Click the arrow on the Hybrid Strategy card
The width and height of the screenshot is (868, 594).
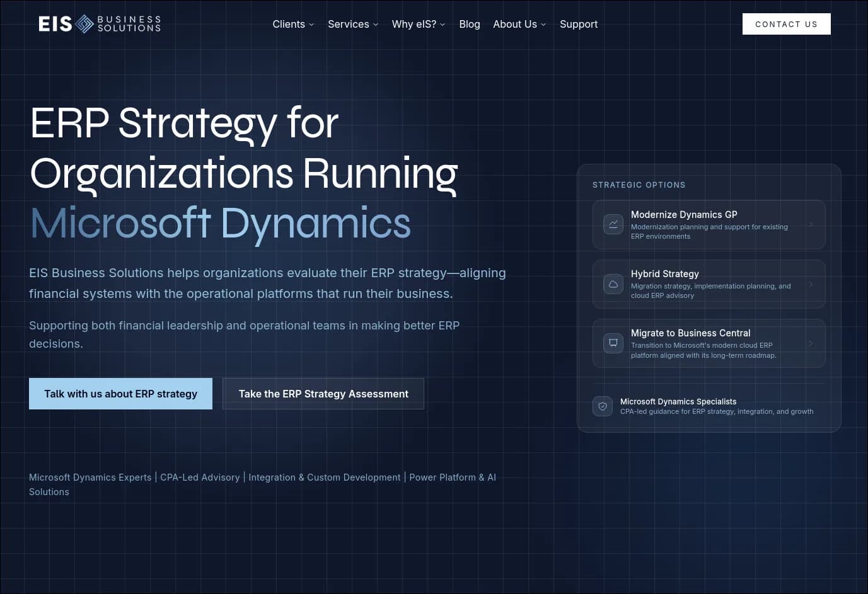tap(811, 284)
